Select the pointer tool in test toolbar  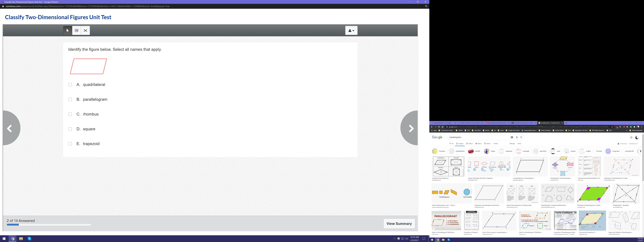(x=68, y=31)
